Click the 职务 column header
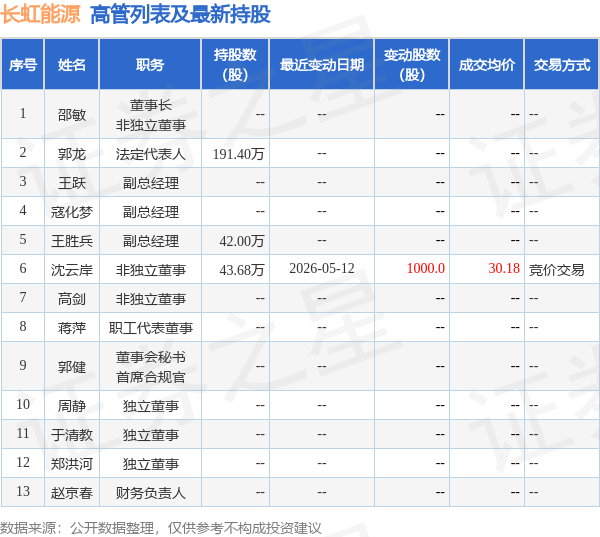600x537 pixels. tap(150, 64)
